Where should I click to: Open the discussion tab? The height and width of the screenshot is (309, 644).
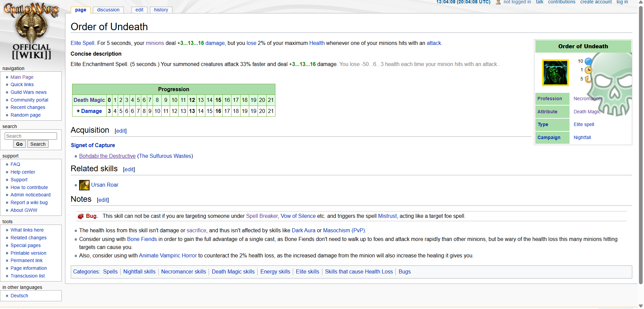(108, 10)
